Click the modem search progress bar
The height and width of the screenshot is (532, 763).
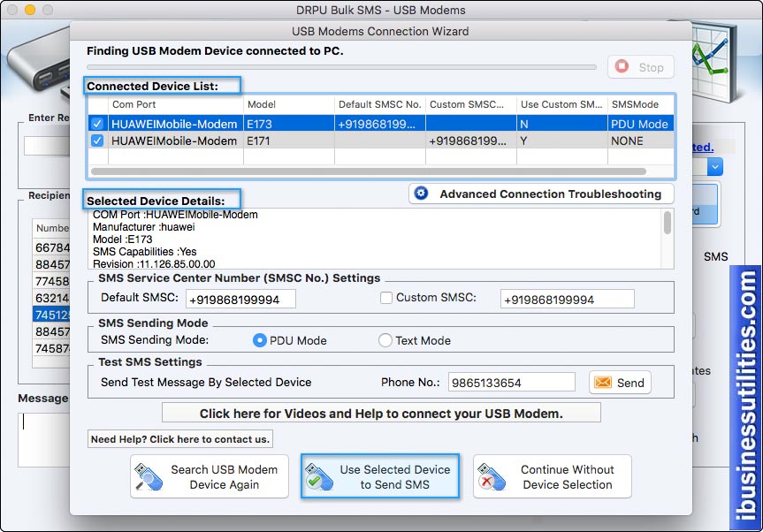341,67
